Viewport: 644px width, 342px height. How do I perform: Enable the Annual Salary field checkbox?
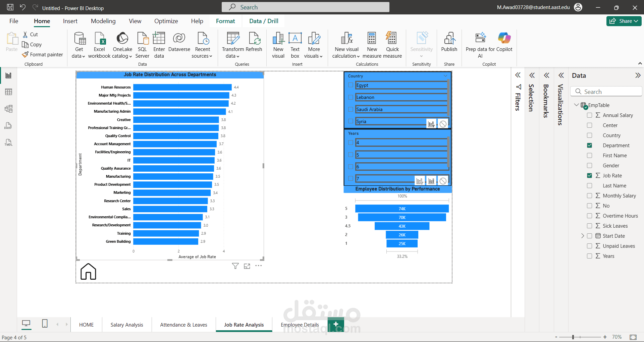coord(589,115)
